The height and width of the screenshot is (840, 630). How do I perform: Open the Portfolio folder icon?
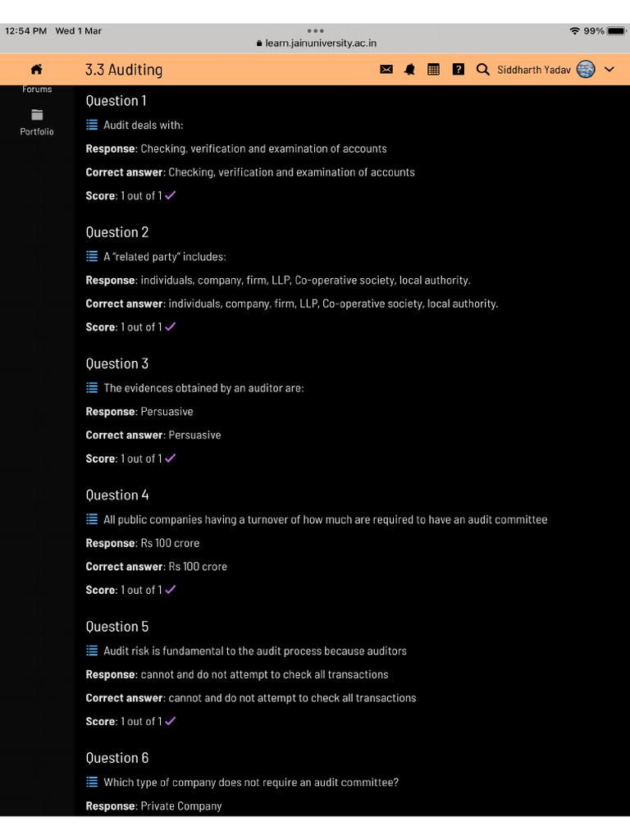pos(37,115)
